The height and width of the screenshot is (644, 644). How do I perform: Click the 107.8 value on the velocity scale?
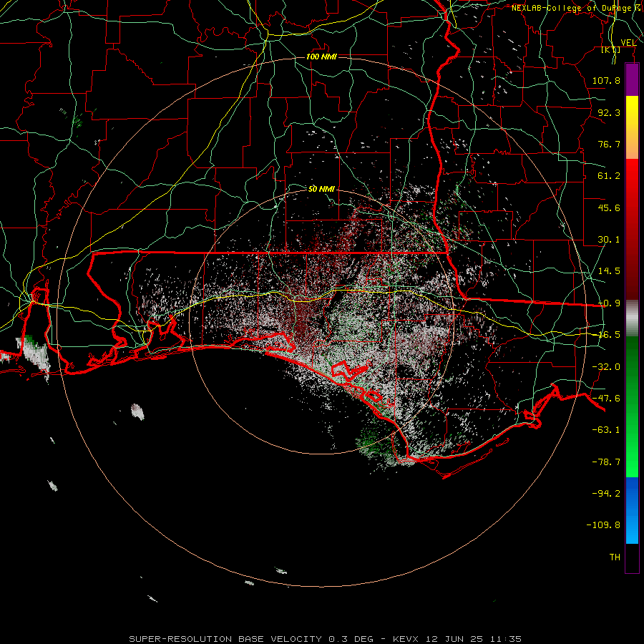pyautogui.click(x=606, y=80)
